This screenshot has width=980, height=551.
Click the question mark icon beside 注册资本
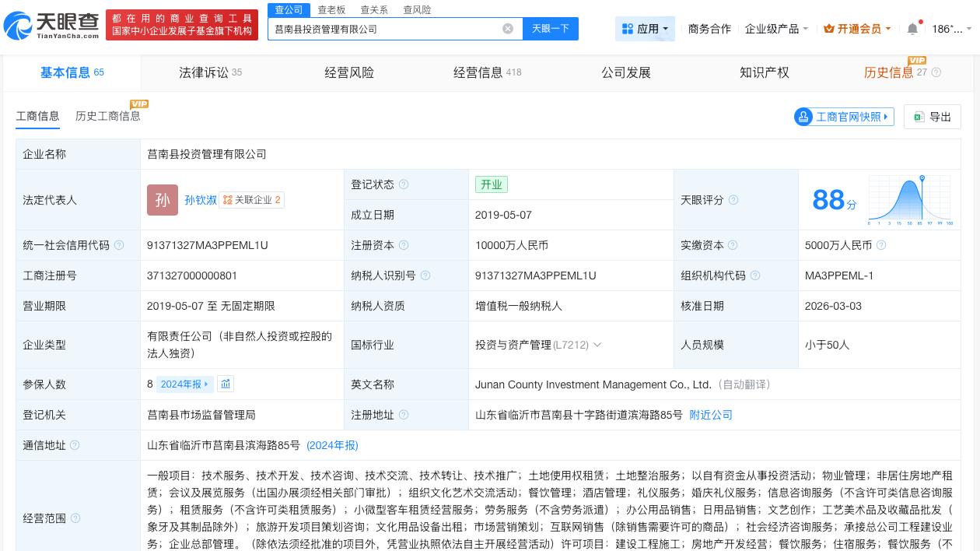point(404,244)
